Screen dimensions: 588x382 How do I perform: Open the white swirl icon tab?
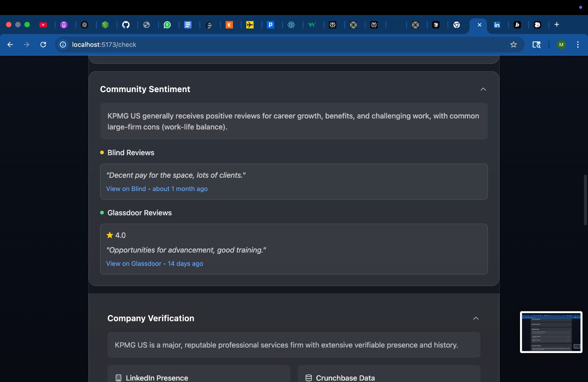pyautogui.click(x=537, y=25)
